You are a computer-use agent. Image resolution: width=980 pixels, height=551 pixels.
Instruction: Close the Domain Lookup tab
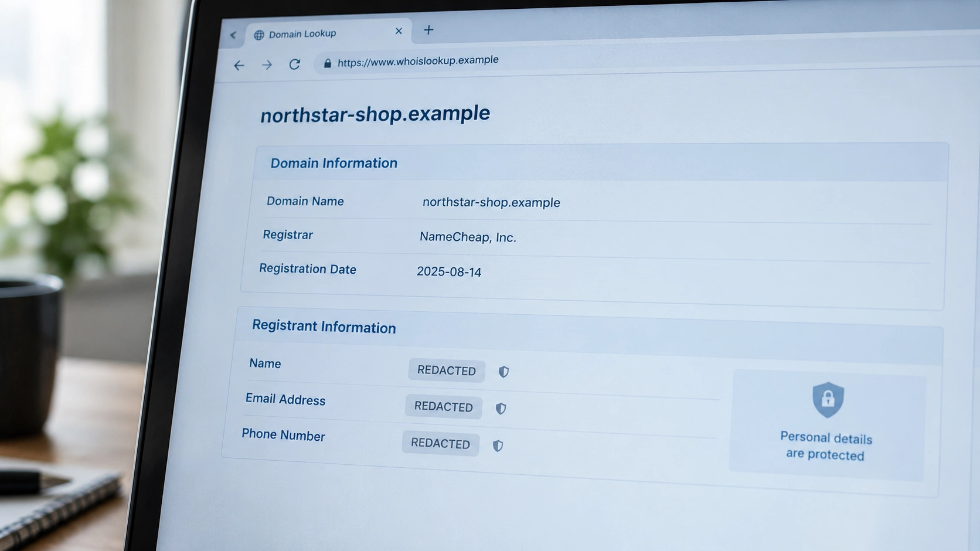click(399, 31)
